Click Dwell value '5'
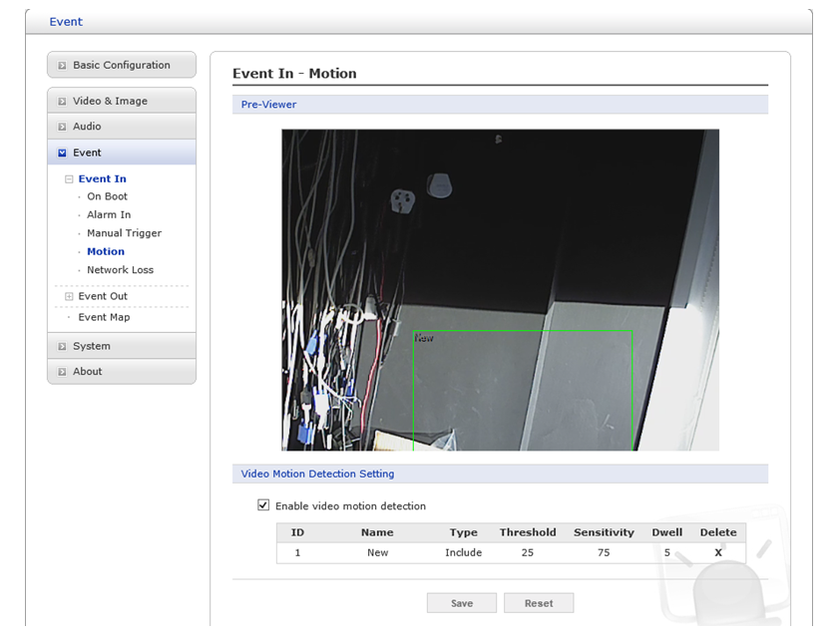Viewport: 840px width, 641px height. click(x=667, y=552)
